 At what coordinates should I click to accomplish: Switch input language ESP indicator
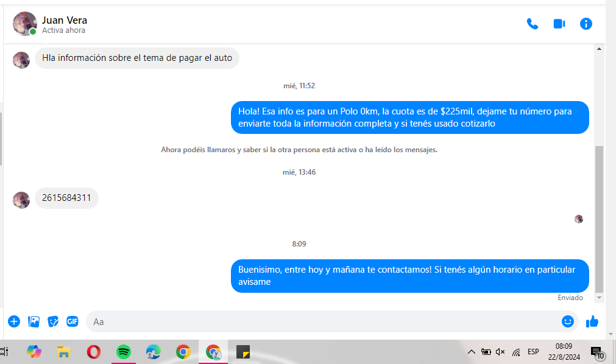[533, 352]
